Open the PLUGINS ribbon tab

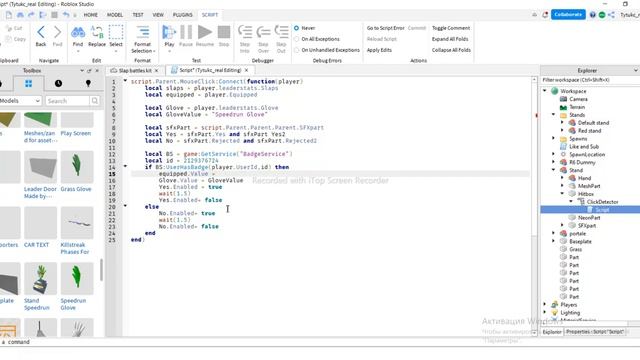pos(182,15)
